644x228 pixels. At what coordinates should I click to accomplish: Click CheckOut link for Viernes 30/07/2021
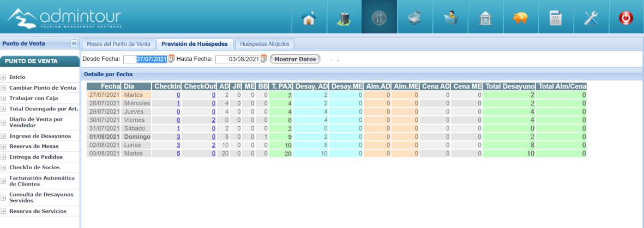tap(214, 119)
